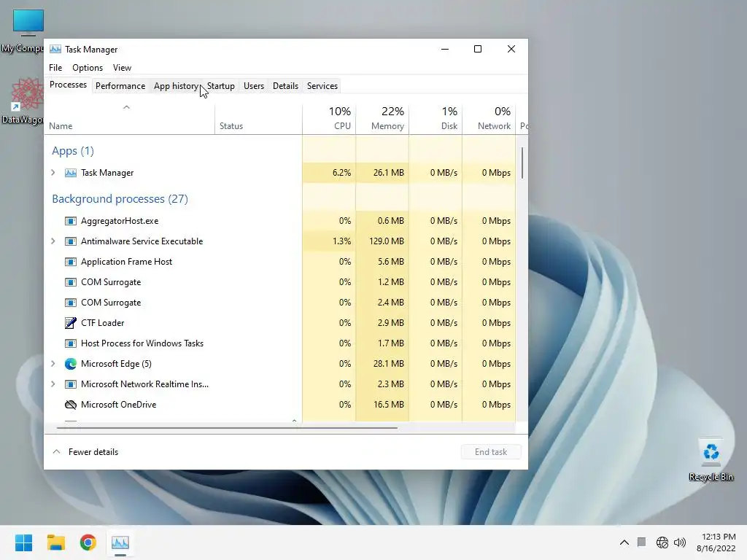Switch to the App history tab
The width and height of the screenshot is (747, 560).
point(176,86)
